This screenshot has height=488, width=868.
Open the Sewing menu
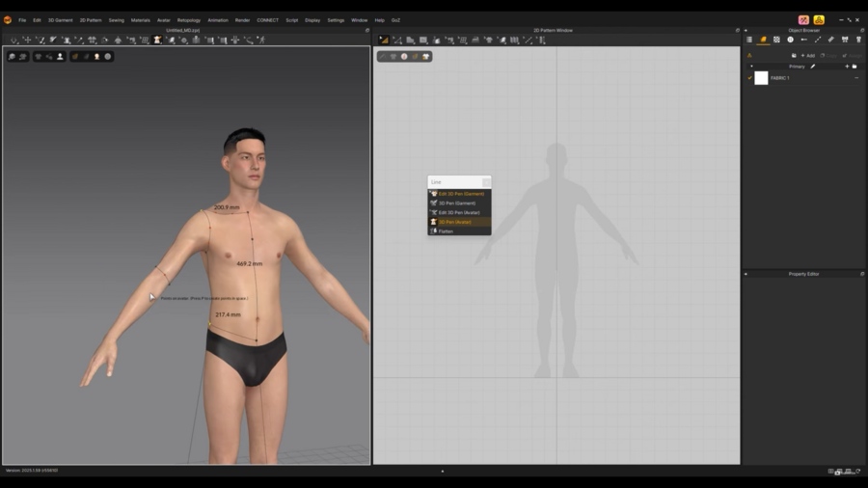tap(116, 19)
